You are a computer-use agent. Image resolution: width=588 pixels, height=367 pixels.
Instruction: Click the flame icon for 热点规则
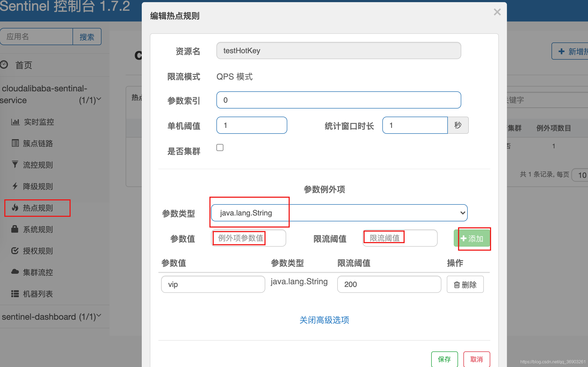(x=15, y=207)
